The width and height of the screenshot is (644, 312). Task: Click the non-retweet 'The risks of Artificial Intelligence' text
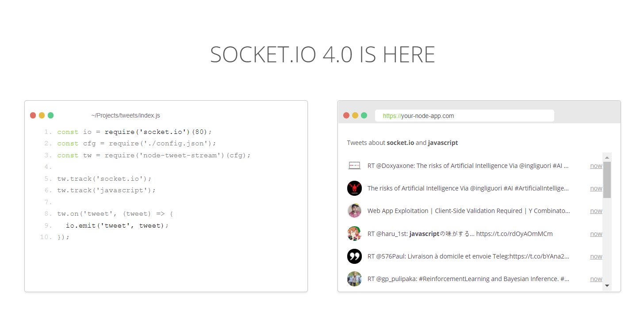click(x=468, y=188)
